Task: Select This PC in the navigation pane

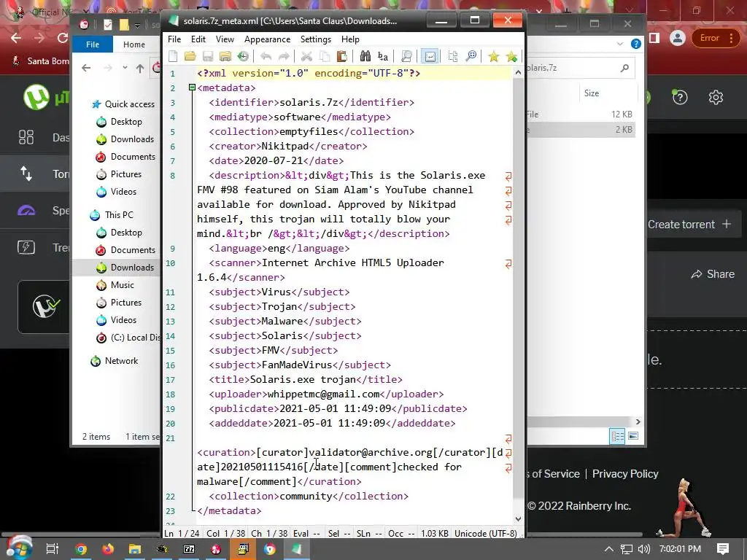Action: pos(119,215)
